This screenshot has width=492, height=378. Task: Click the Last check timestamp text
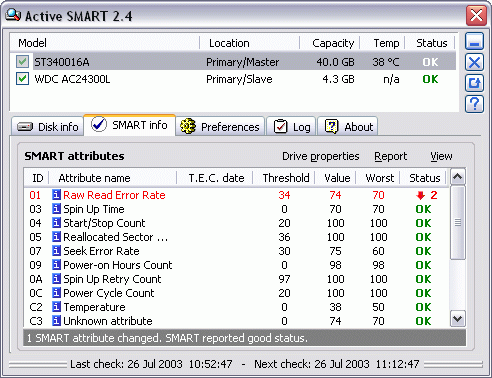click(151, 364)
